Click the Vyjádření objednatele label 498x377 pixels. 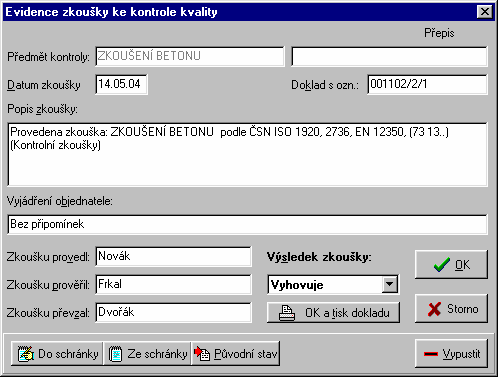tap(60, 201)
